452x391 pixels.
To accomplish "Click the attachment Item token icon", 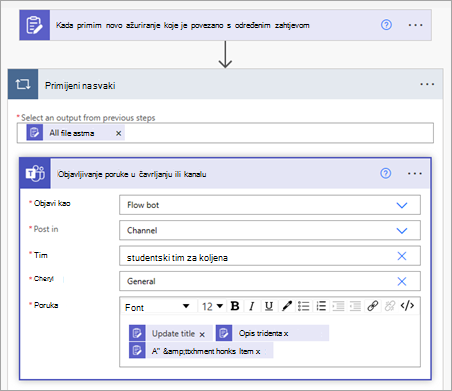I will [137, 350].
